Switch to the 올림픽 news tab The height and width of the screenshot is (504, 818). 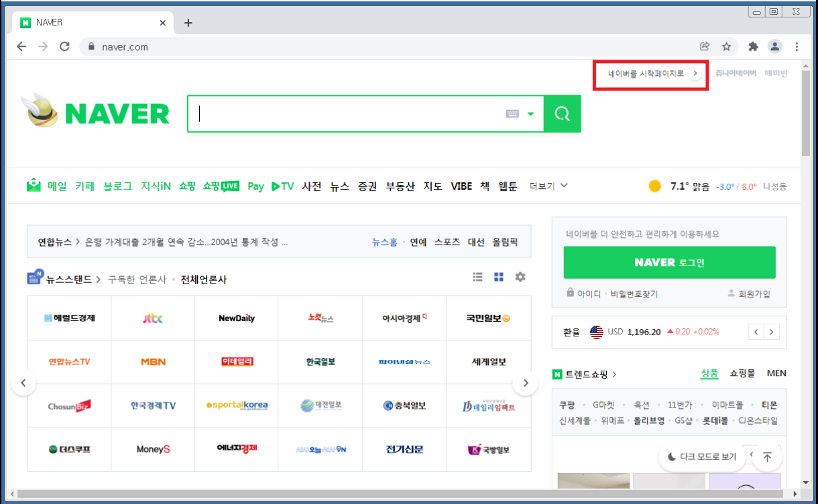coord(505,243)
